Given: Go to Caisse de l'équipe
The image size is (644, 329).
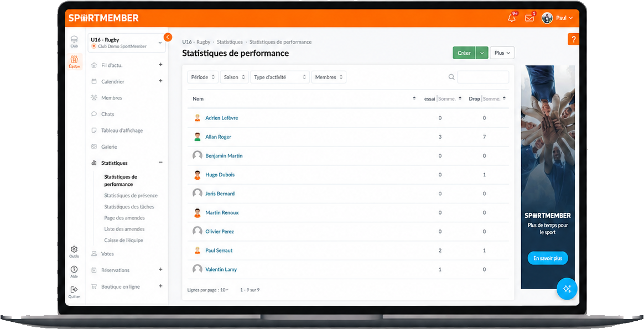Looking at the screenshot, I should coord(123,241).
